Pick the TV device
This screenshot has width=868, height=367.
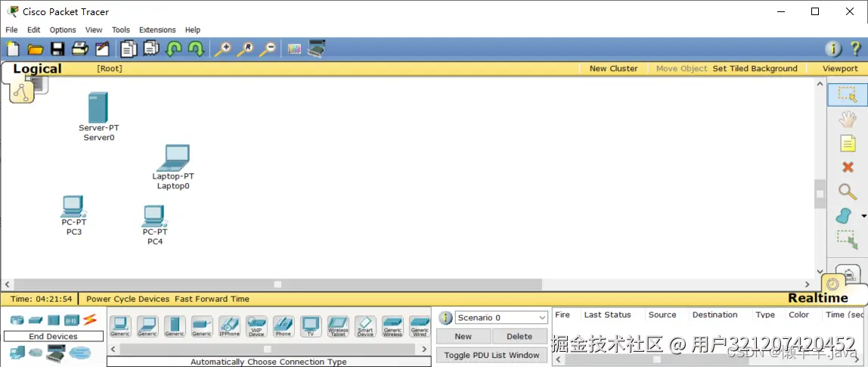pyautogui.click(x=311, y=326)
